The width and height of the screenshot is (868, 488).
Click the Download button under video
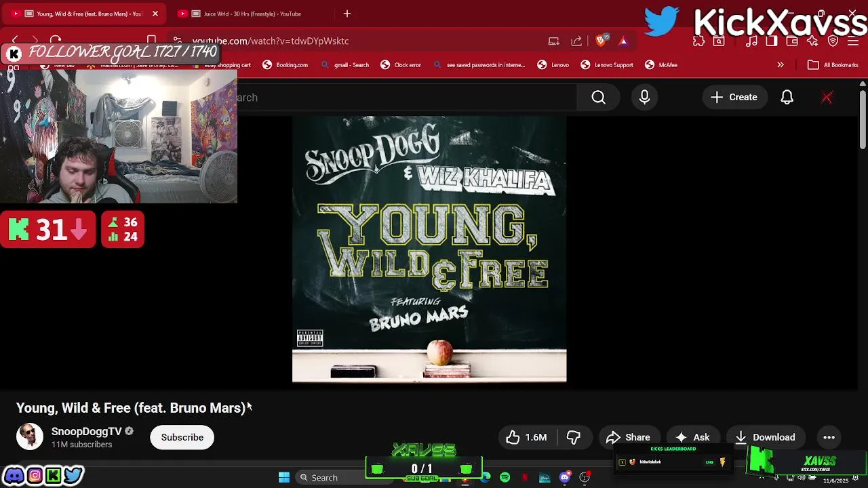click(x=765, y=437)
